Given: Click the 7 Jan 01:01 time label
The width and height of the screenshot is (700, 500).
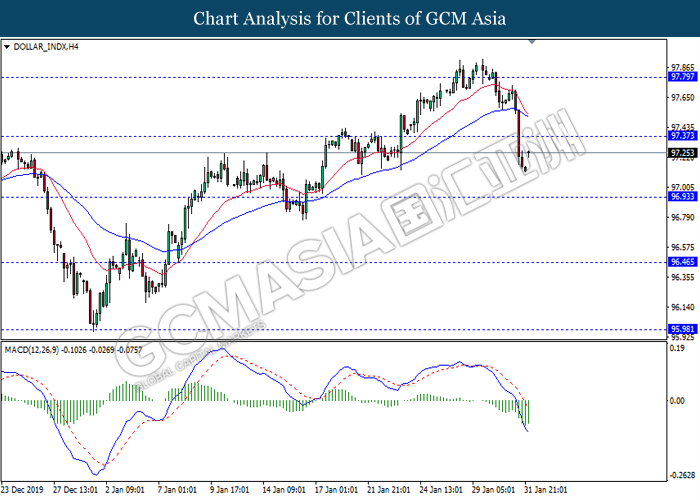Looking at the screenshot, I should (177, 490).
